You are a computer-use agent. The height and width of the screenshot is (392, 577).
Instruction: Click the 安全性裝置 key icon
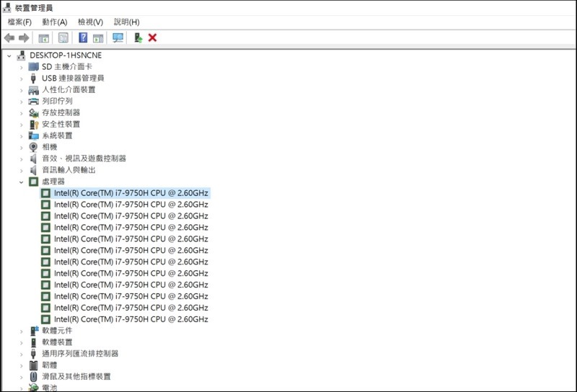coord(33,124)
